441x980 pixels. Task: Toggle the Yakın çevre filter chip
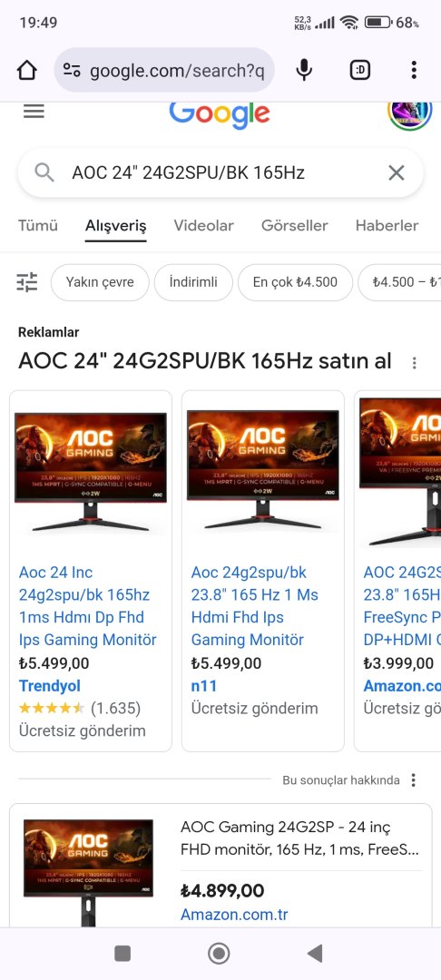point(100,282)
